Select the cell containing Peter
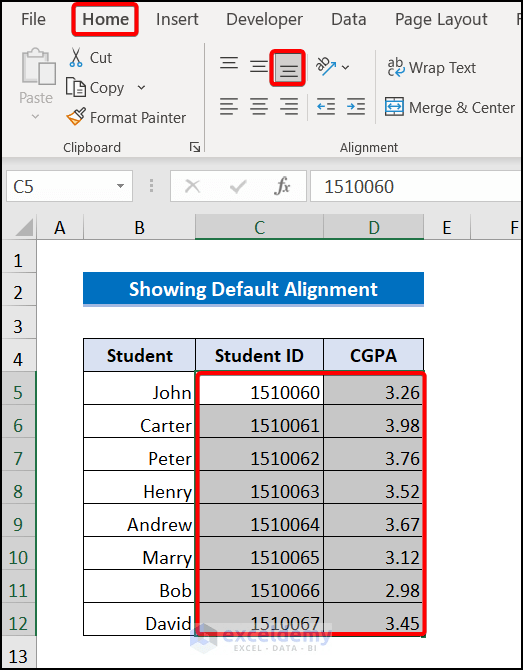 139,454
